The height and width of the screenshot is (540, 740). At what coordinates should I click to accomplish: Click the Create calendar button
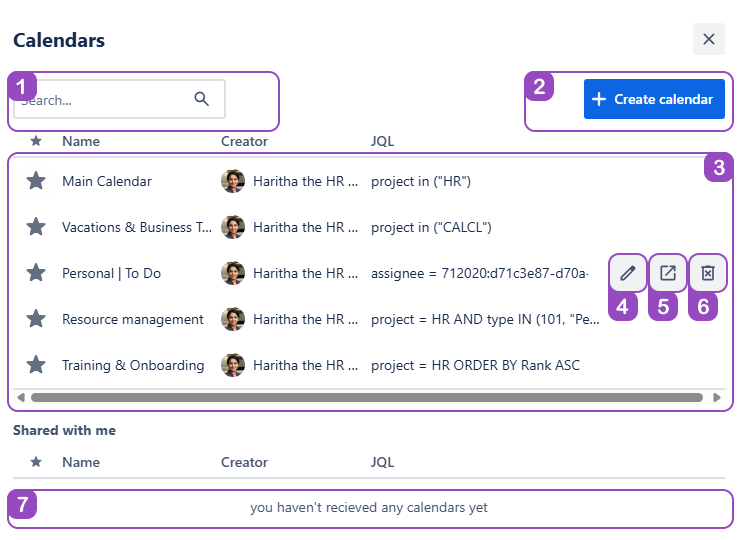point(654,99)
